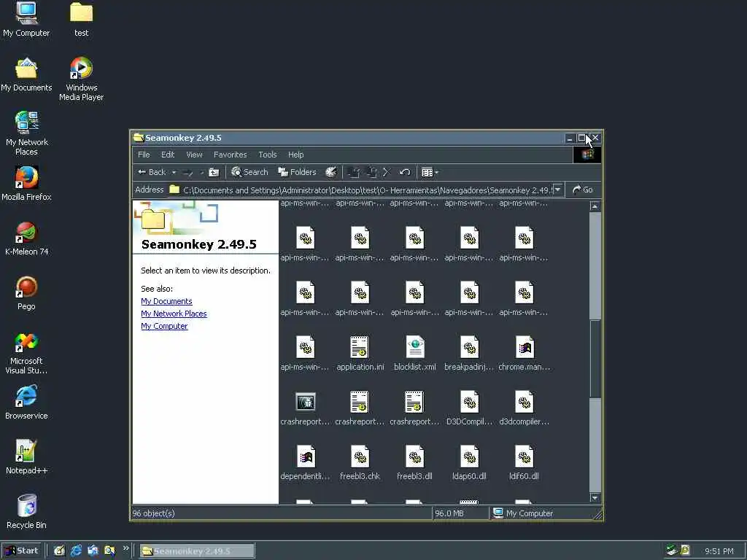The width and height of the screenshot is (747, 560).
Task: Select the freebl3.dll file
Action: pyautogui.click(x=415, y=463)
